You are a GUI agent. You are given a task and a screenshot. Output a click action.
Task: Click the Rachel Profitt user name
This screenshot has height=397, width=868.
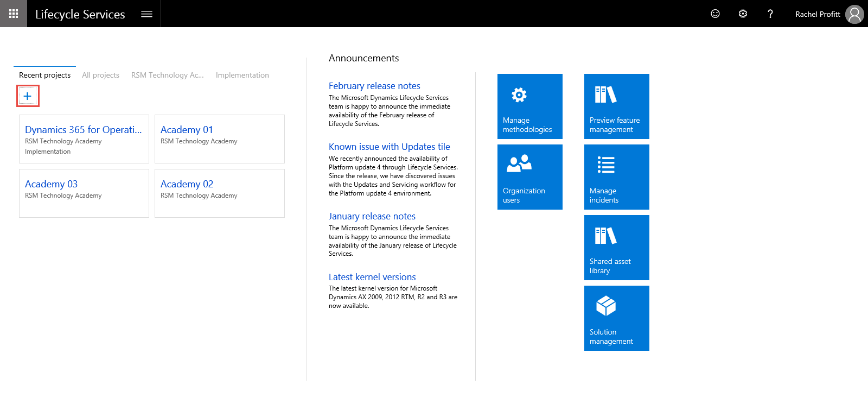click(818, 14)
